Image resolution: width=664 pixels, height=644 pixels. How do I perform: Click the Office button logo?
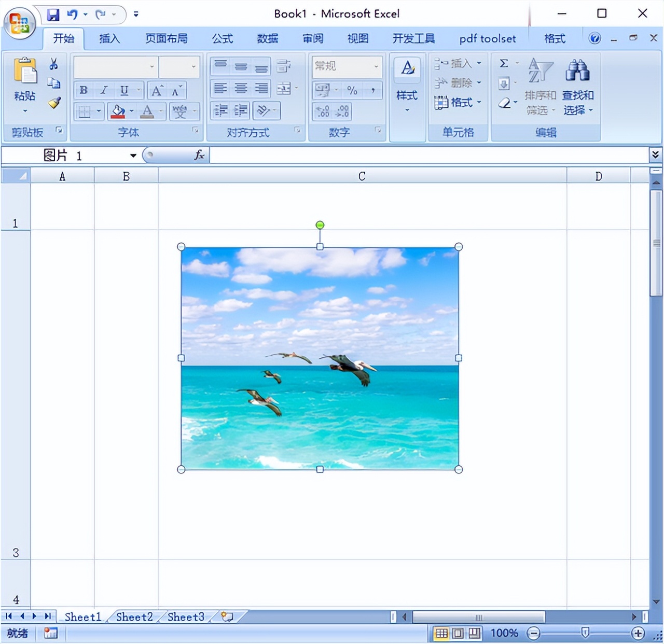click(x=19, y=23)
